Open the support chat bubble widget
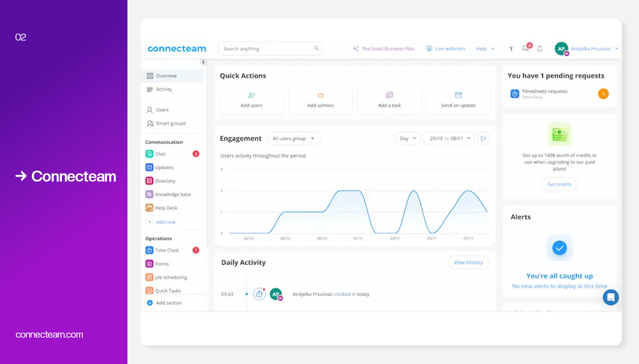This screenshot has width=639, height=364. click(x=611, y=297)
